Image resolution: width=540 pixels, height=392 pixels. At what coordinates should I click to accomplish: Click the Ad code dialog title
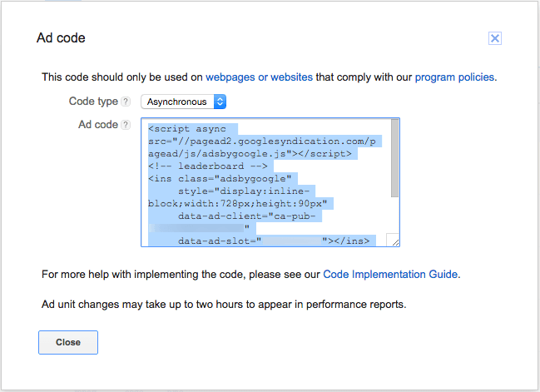[x=61, y=38]
